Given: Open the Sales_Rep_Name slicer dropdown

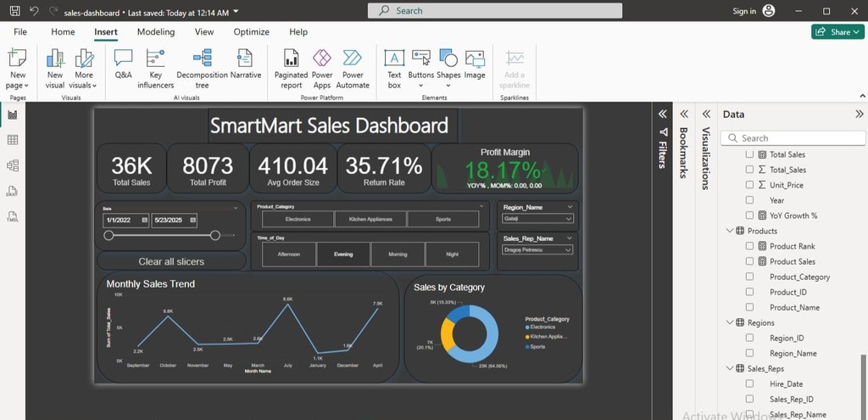Looking at the screenshot, I should tap(568, 250).
